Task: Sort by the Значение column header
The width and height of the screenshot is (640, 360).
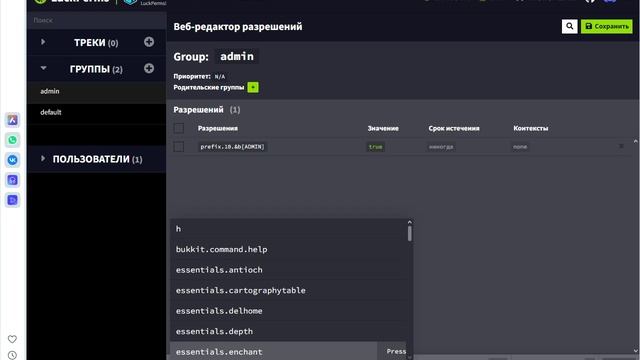Action: [x=383, y=128]
